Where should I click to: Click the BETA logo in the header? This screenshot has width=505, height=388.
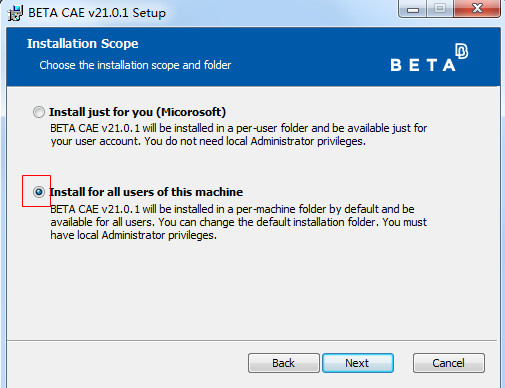[x=429, y=57]
